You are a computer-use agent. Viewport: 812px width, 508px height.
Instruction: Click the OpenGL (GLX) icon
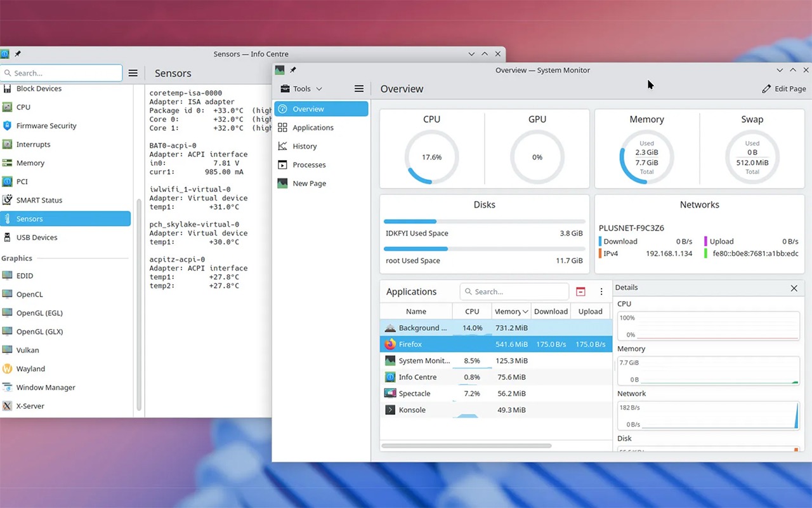(7, 331)
